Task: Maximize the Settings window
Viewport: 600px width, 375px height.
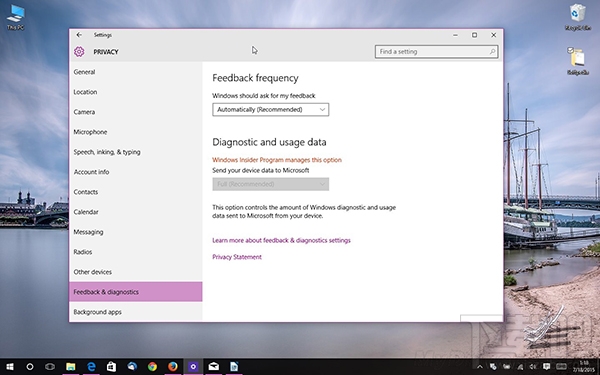Action: (474, 35)
